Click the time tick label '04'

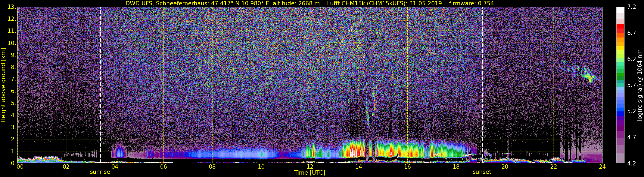point(115,167)
